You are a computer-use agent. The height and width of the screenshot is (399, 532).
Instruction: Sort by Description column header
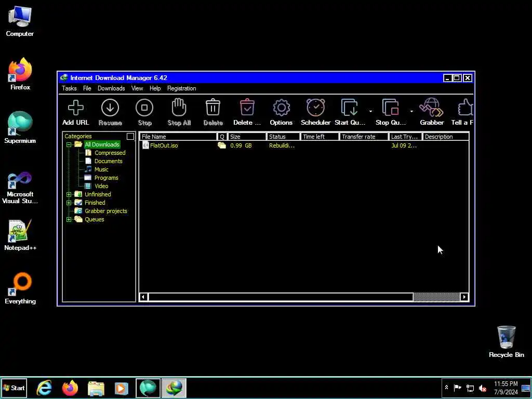coord(446,137)
